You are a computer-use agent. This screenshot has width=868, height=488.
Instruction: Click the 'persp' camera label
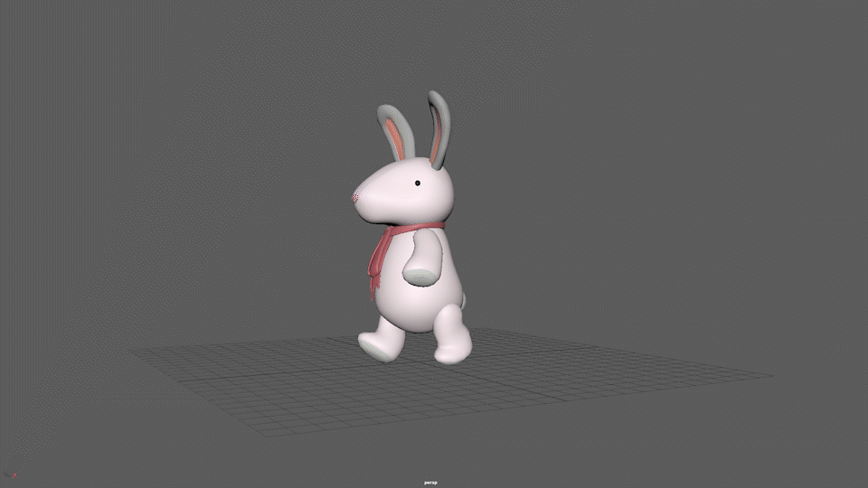[430, 483]
